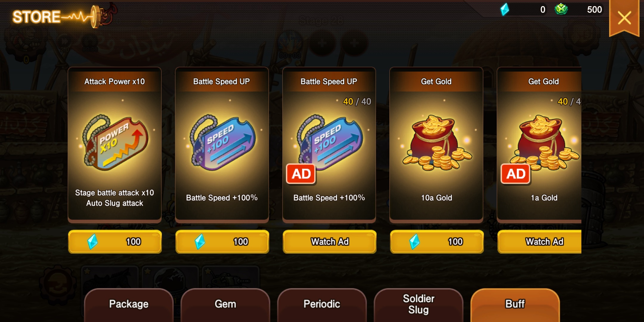
Task: Buy 10a Gold for 100 gems
Action: point(437,241)
